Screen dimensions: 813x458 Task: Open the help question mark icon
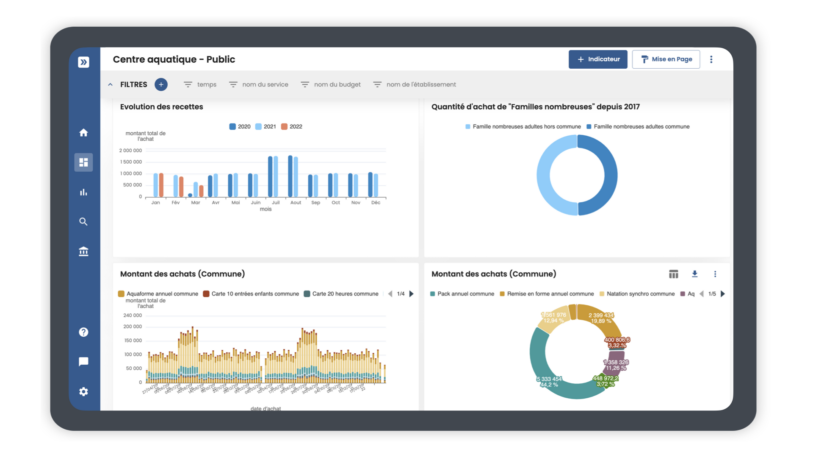click(x=83, y=332)
